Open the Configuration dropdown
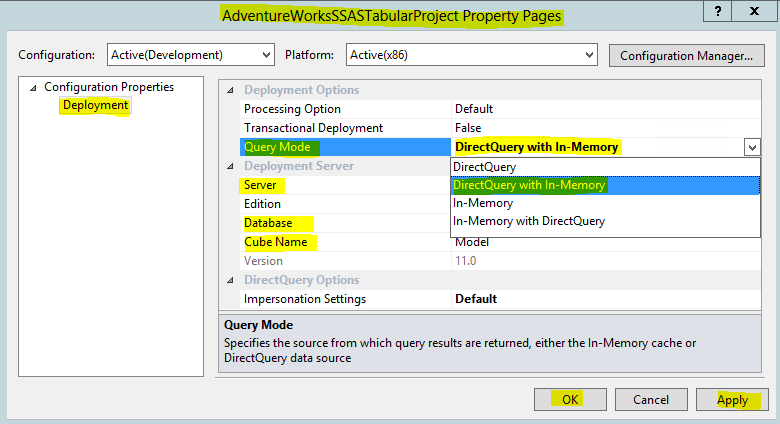This screenshot has height=424, width=780. coord(265,55)
